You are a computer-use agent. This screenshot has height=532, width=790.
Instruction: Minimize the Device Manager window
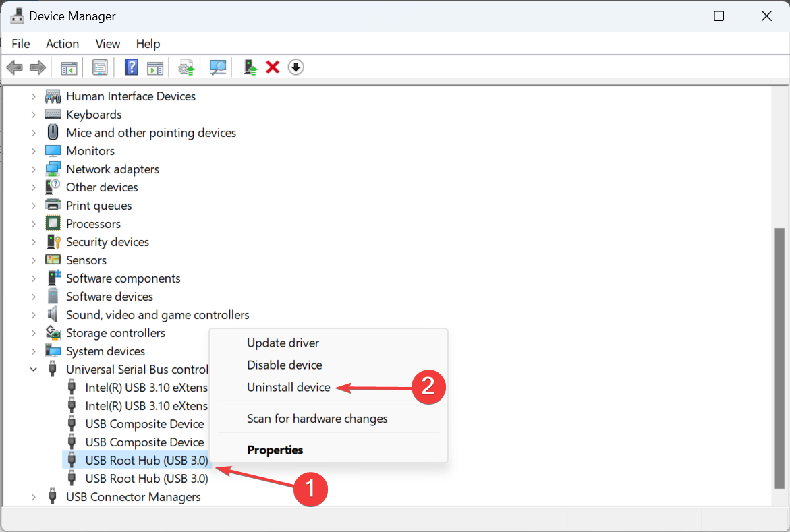point(671,16)
